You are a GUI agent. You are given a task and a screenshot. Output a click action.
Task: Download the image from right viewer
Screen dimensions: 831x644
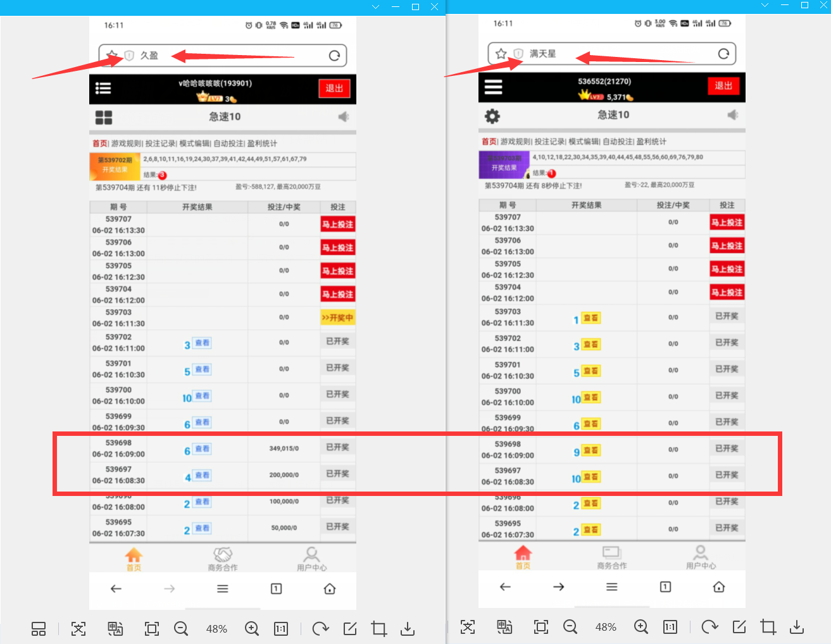point(797,627)
